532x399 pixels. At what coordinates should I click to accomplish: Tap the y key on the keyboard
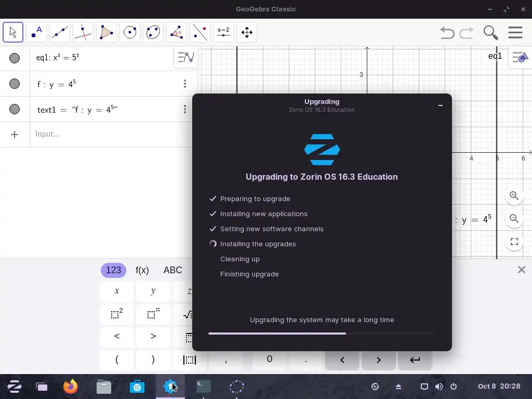(153, 291)
